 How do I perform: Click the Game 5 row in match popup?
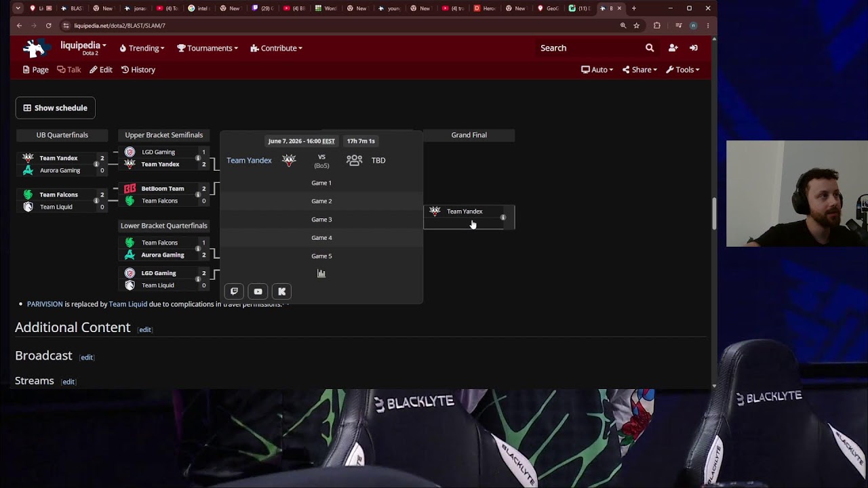[321, 256]
